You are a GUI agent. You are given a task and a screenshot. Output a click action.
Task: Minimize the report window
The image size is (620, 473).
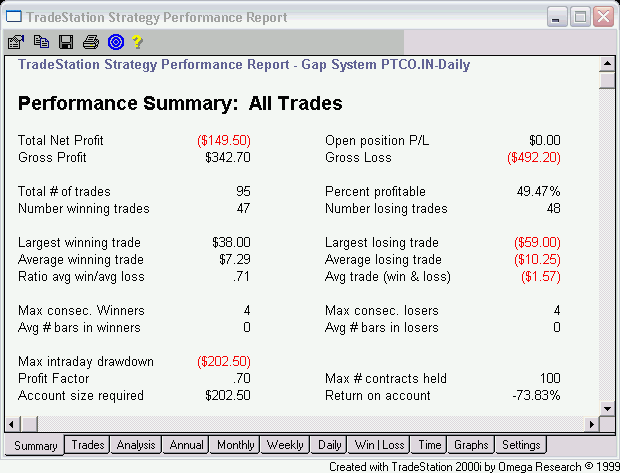tap(557, 17)
